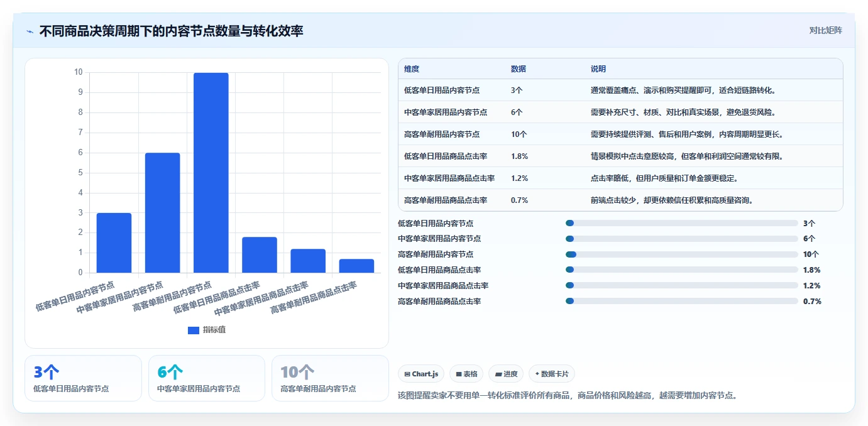Click table cell 低客单日用品商品点击率

coord(446,156)
